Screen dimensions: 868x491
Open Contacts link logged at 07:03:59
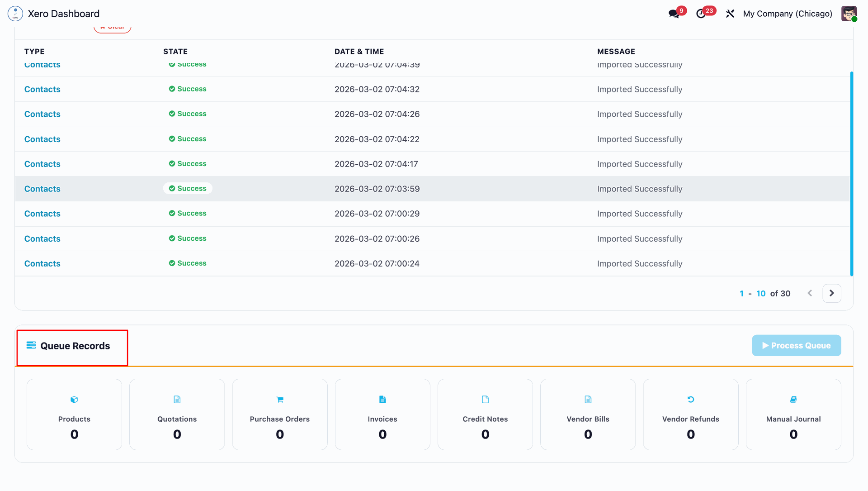click(x=42, y=189)
